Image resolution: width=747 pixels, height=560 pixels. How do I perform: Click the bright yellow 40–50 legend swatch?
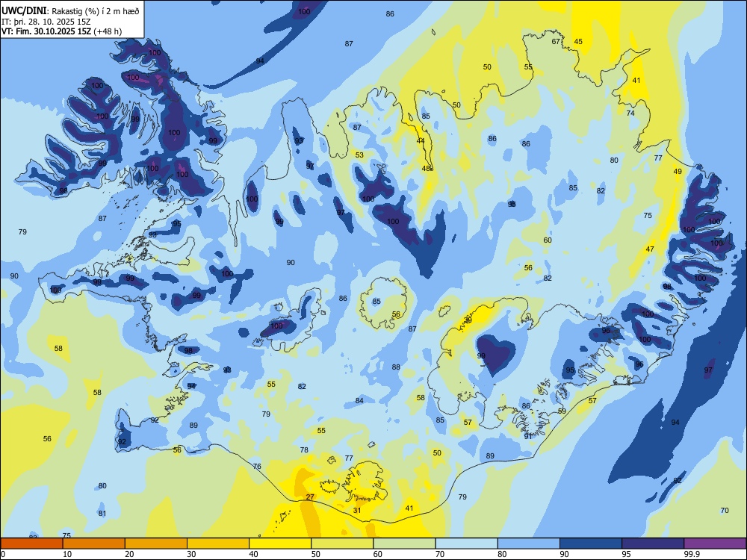click(x=280, y=544)
